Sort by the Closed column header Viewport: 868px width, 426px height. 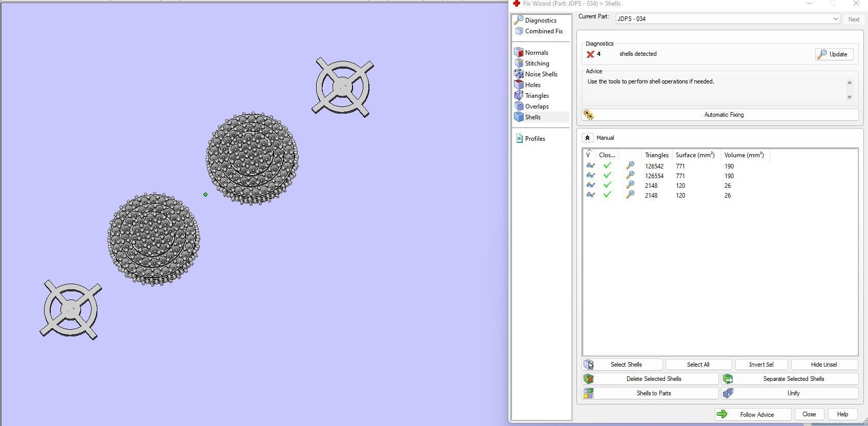[607, 155]
